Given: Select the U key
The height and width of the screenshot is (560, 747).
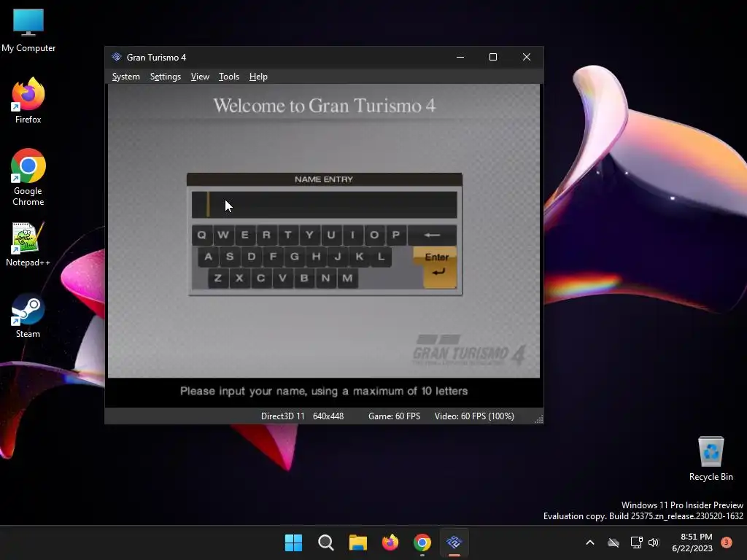Looking at the screenshot, I should click(330, 236).
